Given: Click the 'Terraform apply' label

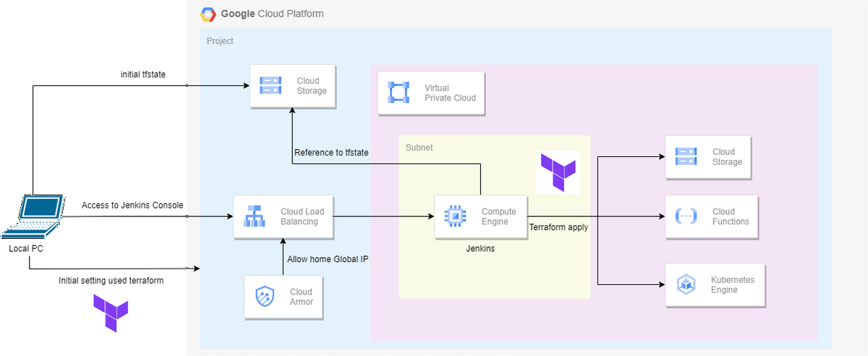Looking at the screenshot, I should point(558,227).
